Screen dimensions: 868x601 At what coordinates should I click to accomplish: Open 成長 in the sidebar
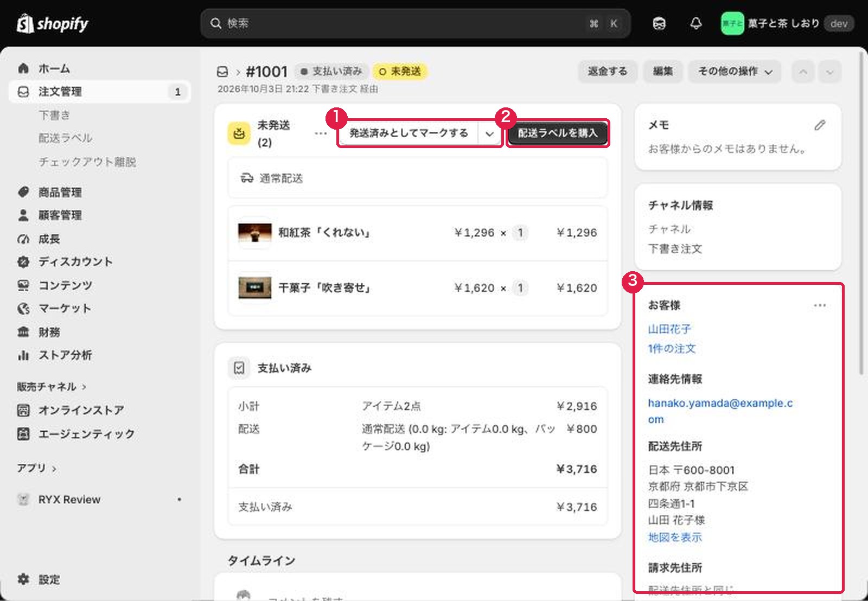(49, 239)
